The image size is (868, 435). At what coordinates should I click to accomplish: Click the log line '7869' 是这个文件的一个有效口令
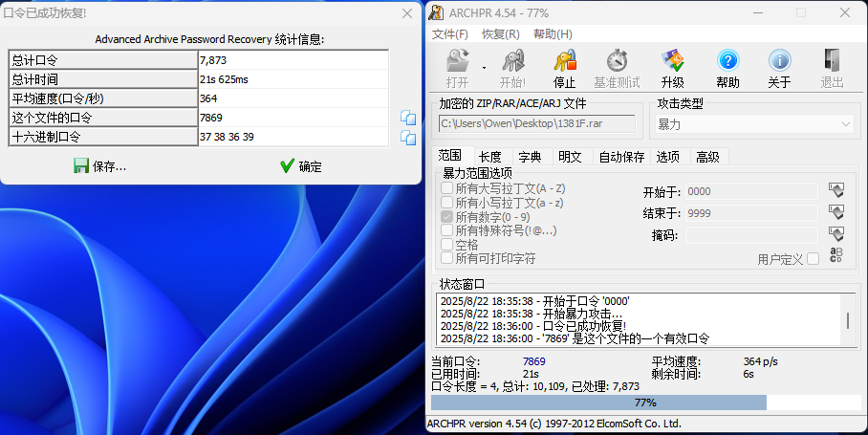575,338
